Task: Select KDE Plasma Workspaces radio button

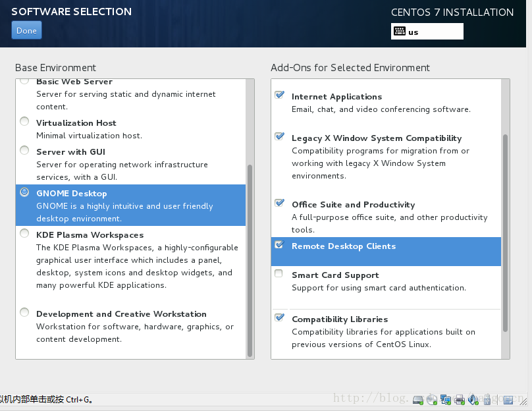Action: pos(24,234)
